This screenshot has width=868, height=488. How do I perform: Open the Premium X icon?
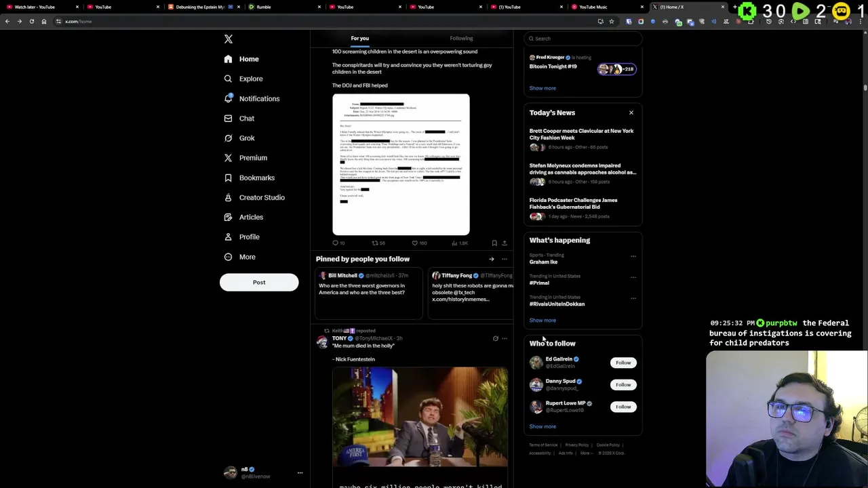click(229, 158)
